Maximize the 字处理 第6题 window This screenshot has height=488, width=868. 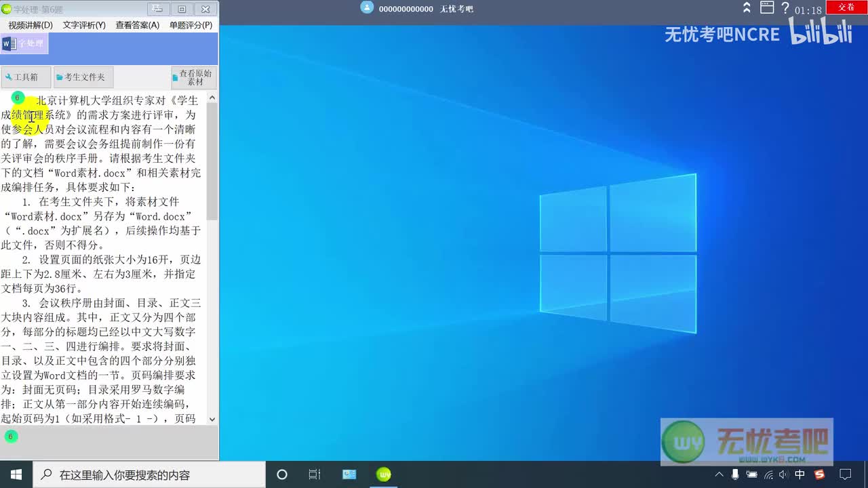[182, 9]
